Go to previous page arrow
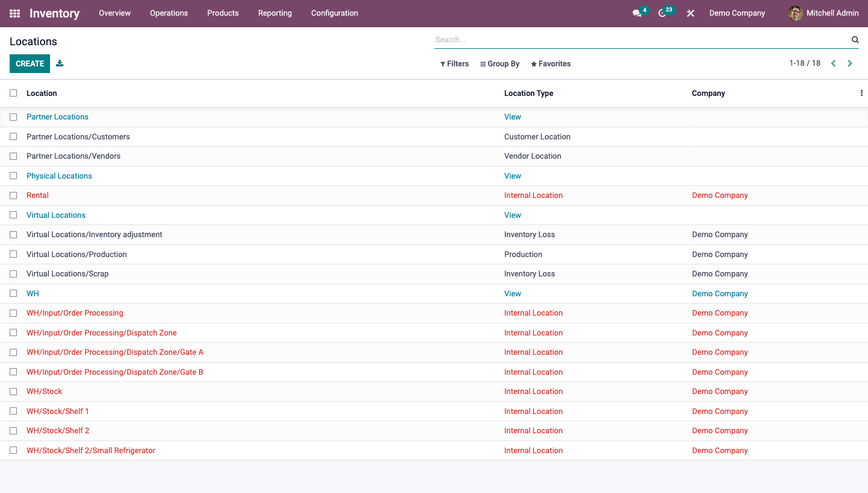The height and width of the screenshot is (493, 868). [x=833, y=63]
